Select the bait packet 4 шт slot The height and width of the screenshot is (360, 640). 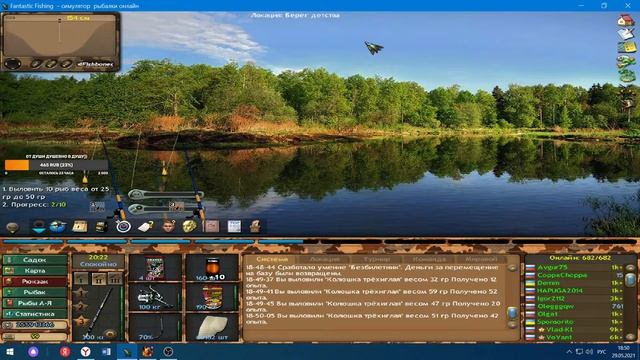(155, 268)
